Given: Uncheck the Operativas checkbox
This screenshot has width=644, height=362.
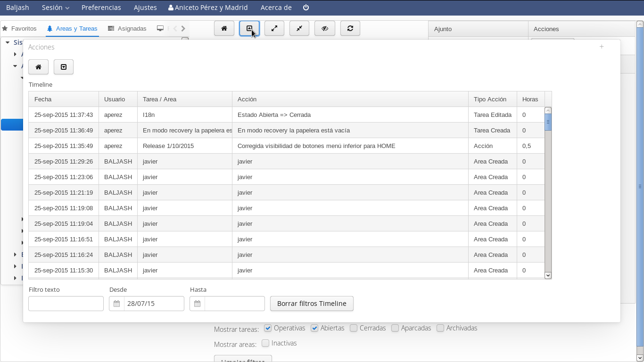Looking at the screenshot, I should point(268,328).
